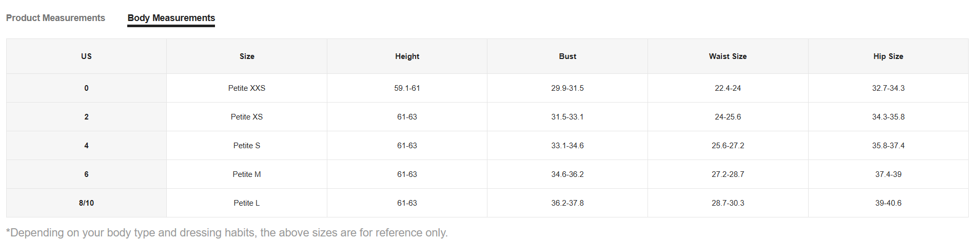Click the Hip Size column header
Image resolution: width=980 pixels, height=239 pixels.
(888, 56)
